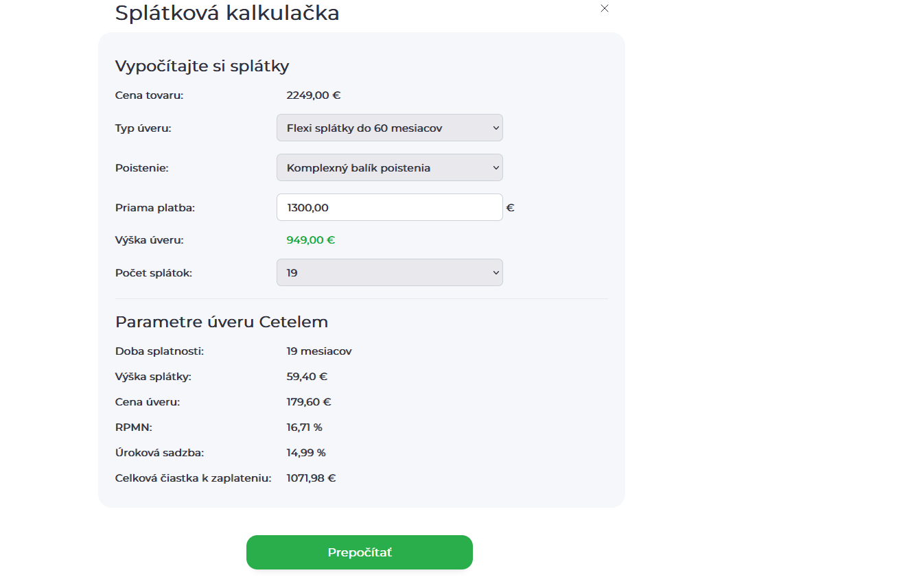Expand the Poistenie insurance dropdown
Viewport: 908px width, 588px height.
(389, 168)
